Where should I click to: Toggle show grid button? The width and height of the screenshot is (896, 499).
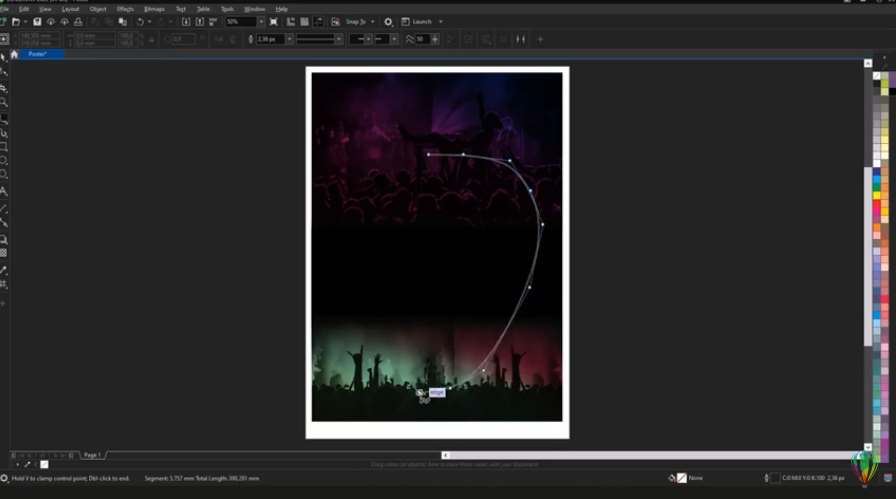pos(304,21)
